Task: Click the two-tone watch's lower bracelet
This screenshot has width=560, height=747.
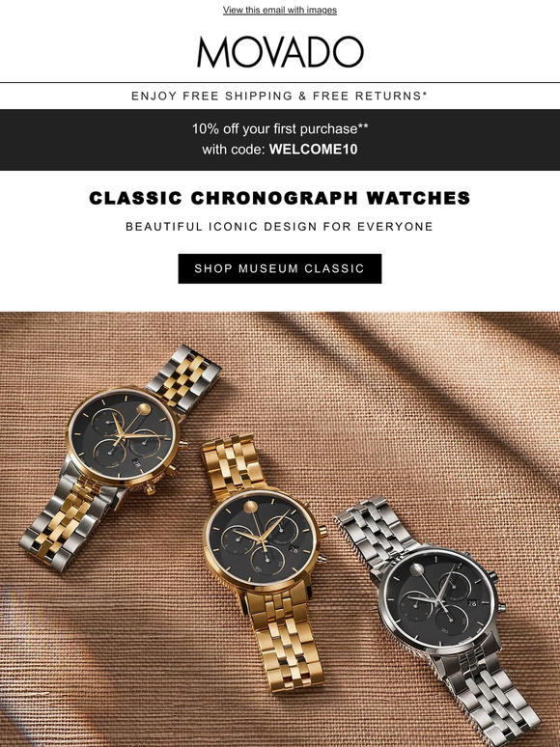Action: [x=67, y=522]
